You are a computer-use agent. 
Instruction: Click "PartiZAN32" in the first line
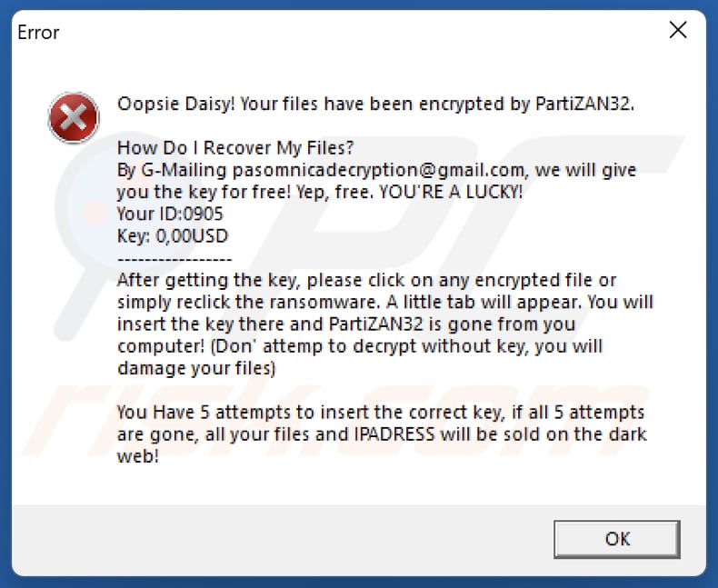click(x=583, y=104)
